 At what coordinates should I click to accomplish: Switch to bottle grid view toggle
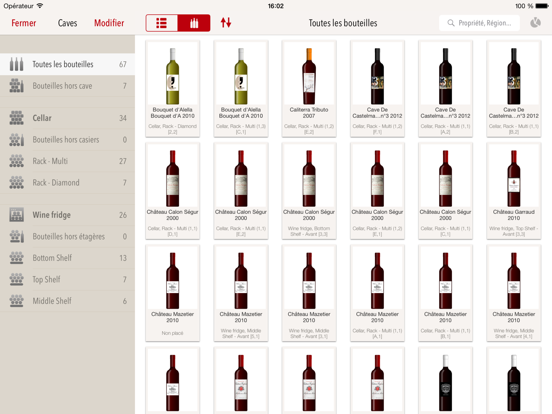[194, 23]
